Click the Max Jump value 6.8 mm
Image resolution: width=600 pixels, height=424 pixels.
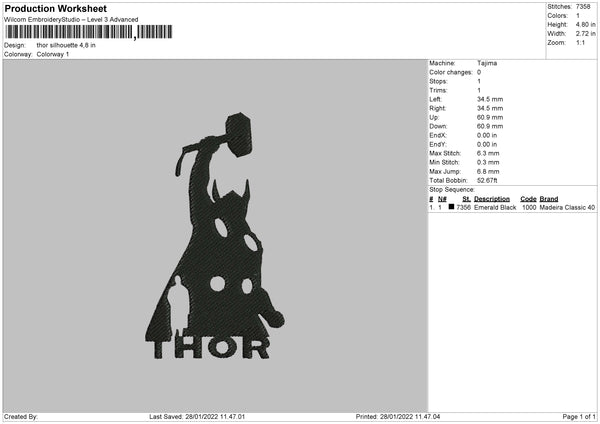point(488,171)
